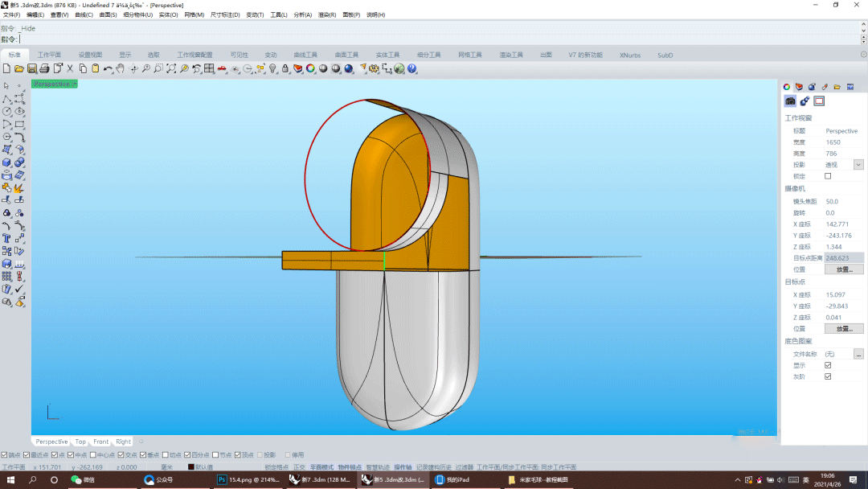The height and width of the screenshot is (489, 868).
Task: Expand the 投影 projection dropdown
Action: tap(858, 165)
